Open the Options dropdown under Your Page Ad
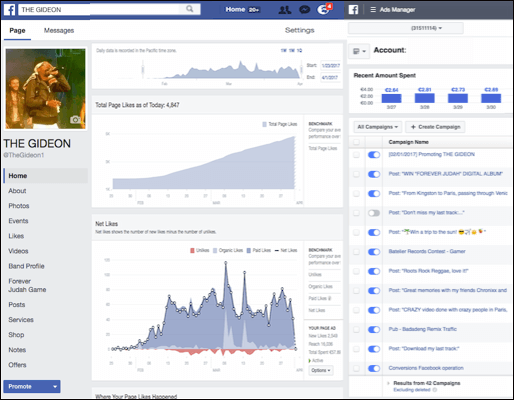Viewport: 514px width, 400px height. click(321, 370)
